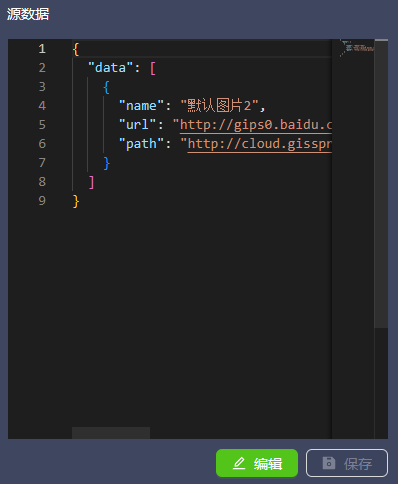The image size is (398, 484).
Task: Click the 保存 save button
Action: point(347,463)
